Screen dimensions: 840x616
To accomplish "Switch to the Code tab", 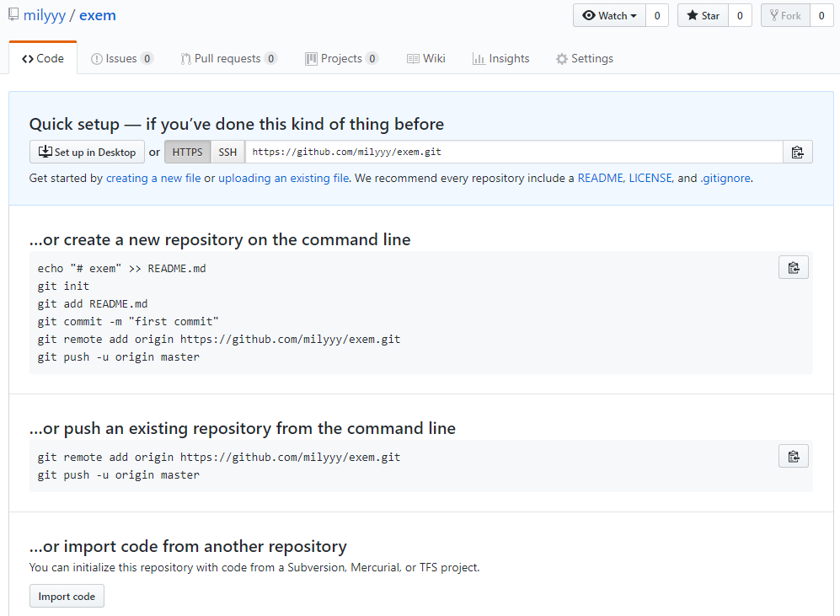I will click(x=43, y=58).
